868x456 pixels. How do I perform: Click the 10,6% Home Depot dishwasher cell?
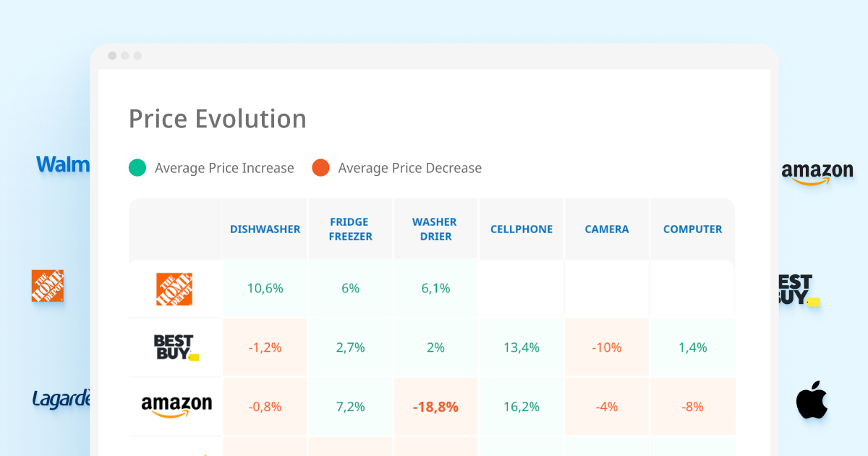coord(265,288)
